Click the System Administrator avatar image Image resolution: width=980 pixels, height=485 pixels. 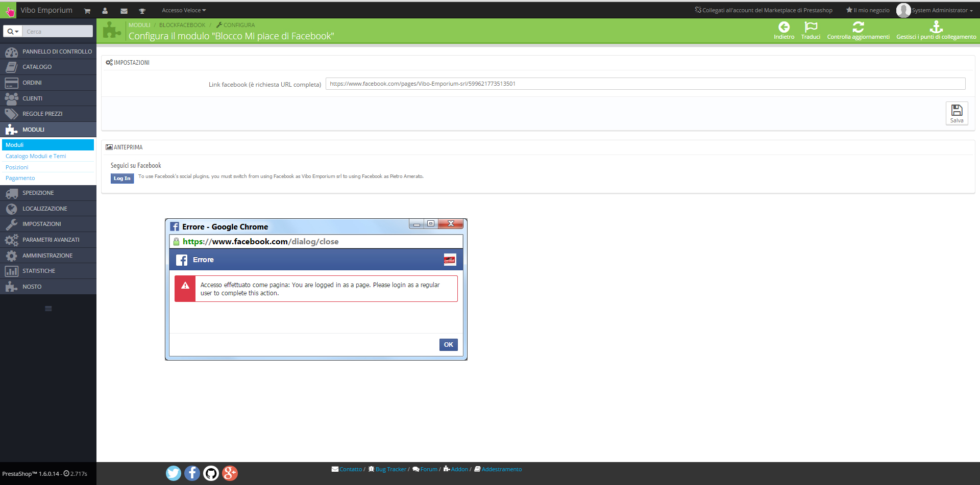click(903, 10)
